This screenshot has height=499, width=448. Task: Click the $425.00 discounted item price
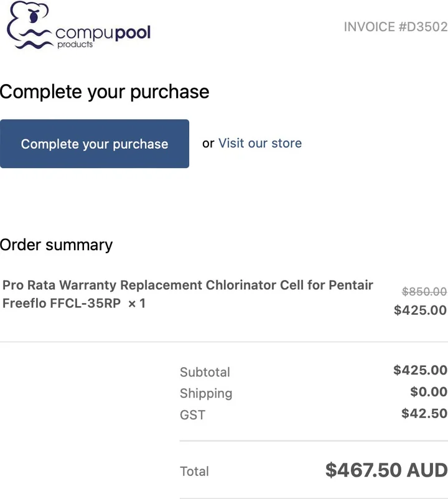pyautogui.click(x=420, y=310)
